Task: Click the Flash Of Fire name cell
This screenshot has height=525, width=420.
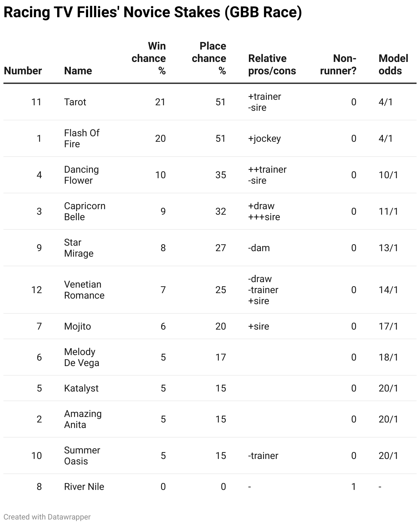Action: pyautogui.click(x=82, y=138)
